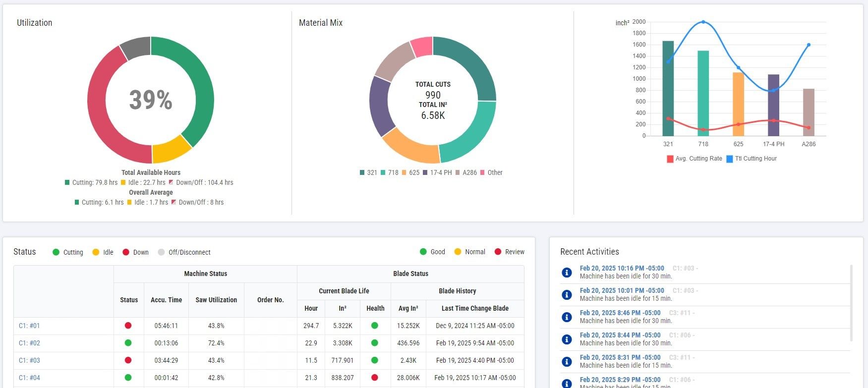The height and width of the screenshot is (388, 868).
Task: Toggle Avg. Cutting Rate series legend
Action: [694, 159]
